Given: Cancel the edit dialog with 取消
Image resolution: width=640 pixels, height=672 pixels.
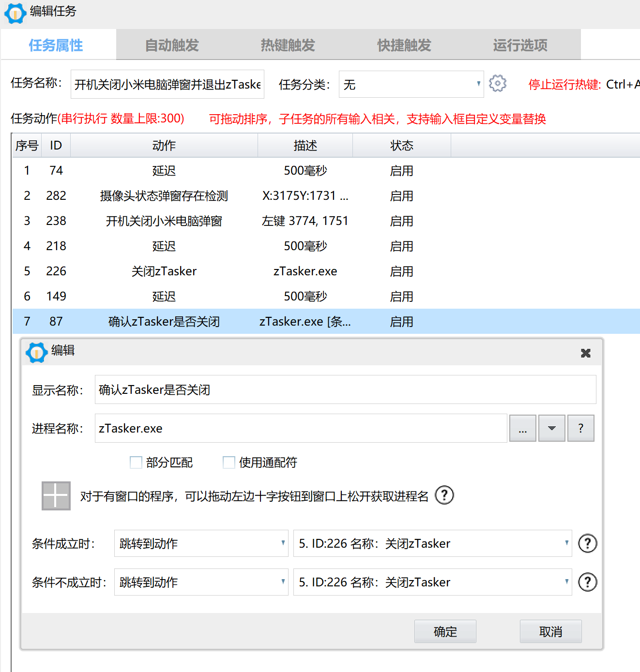Looking at the screenshot, I should click(x=550, y=631).
